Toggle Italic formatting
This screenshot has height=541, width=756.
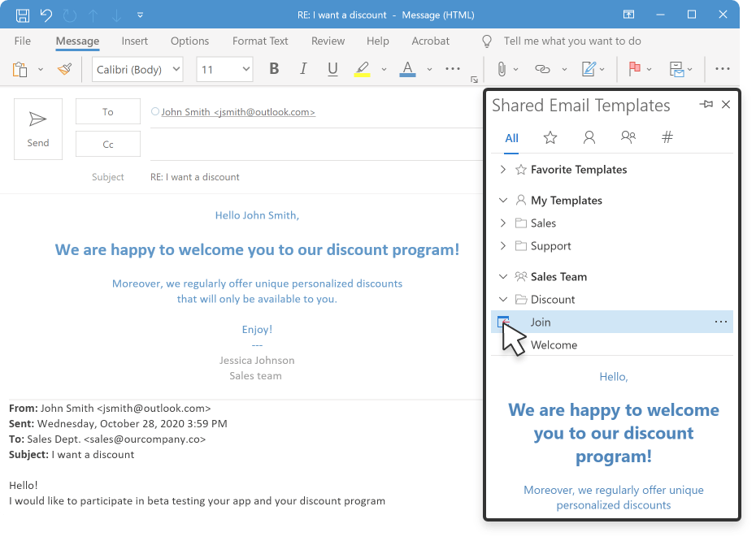click(303, 70)
